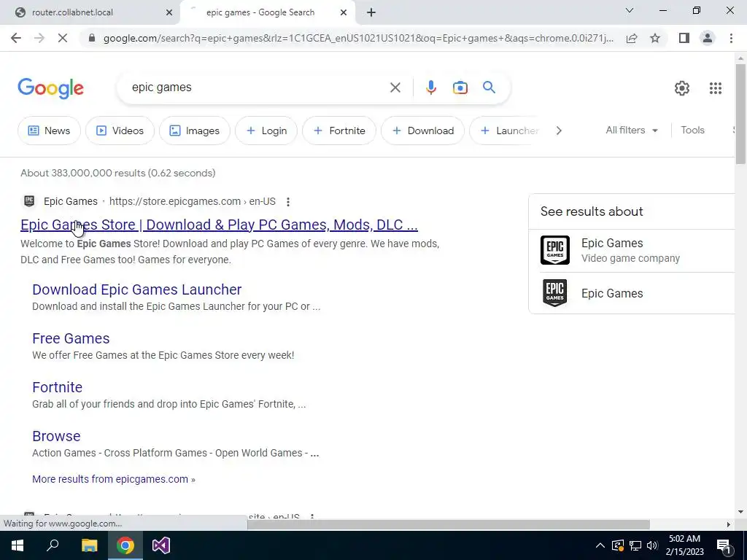The width and height of the screenshot is (747, 560).
Task: Open the Fortnite sitelink
Action: 57,387
